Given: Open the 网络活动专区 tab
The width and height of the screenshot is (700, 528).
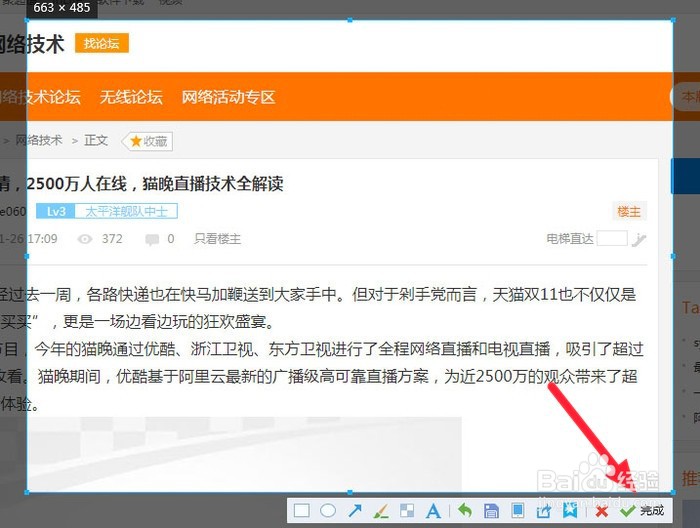Looking at the screenshot, I should 228,97.
